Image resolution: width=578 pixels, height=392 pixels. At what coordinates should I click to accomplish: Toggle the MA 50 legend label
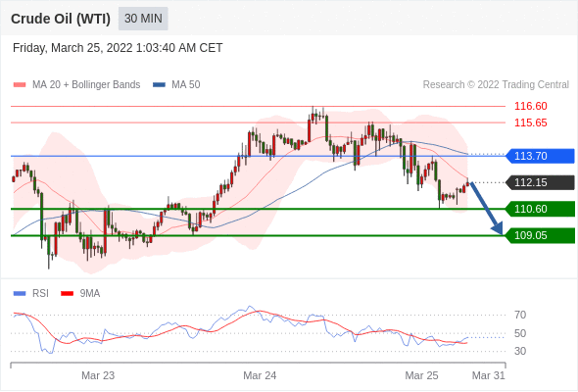pos(186,85)
